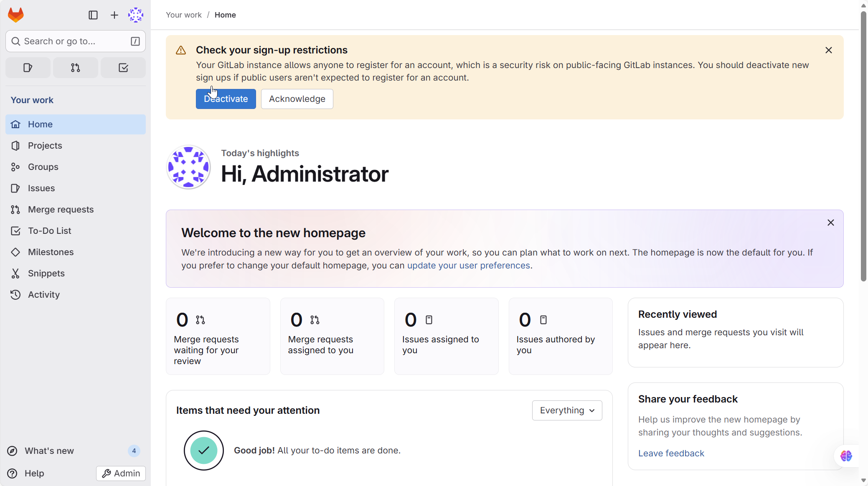Image resolution: width=868 pixels, height=486 pixels.
Task: Open the user avatar menu in sidebar
Action: coord(136,15)
